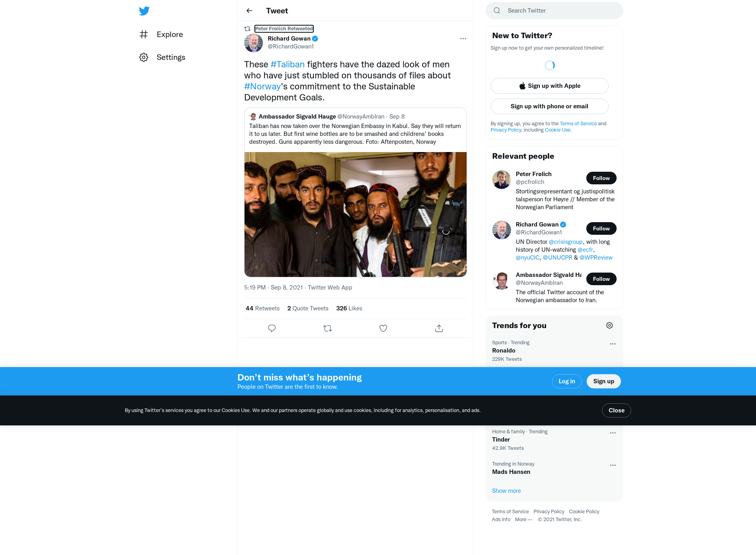The width and height of the screenshot is (756, 555).
Task: Open more options on Richard Gowan's tweet
Action: (x=463, y=39)
